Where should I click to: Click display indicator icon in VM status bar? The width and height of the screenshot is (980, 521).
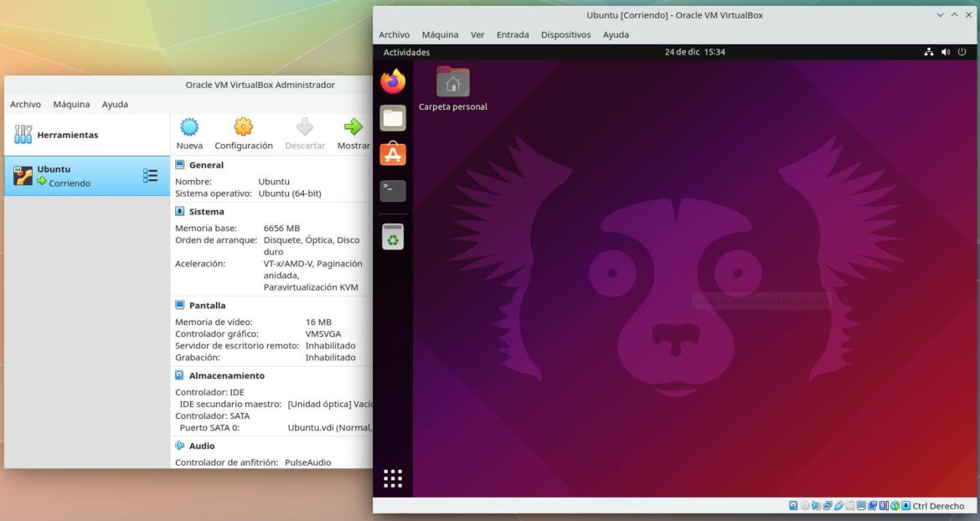click(x=861, y=506)
